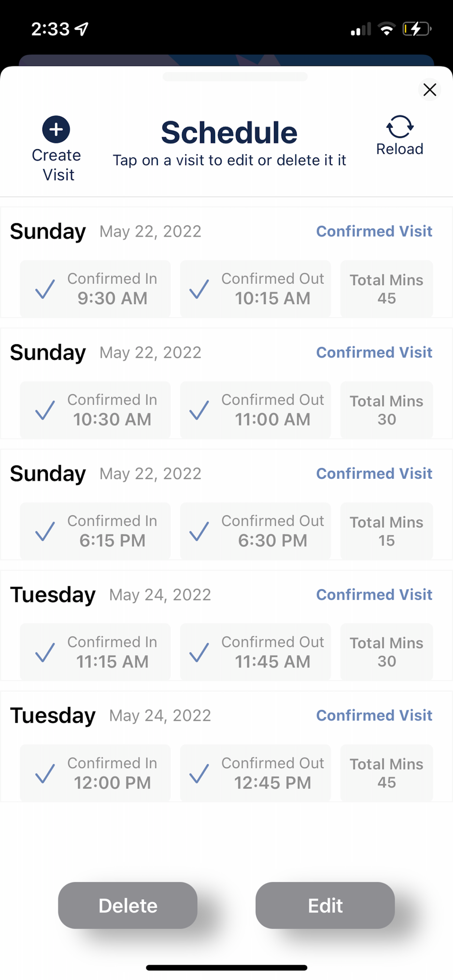Tap the battery charging icon in status bar
This screenshot has width=453, height=980.
pyautogui.click(x=416, y=29)
